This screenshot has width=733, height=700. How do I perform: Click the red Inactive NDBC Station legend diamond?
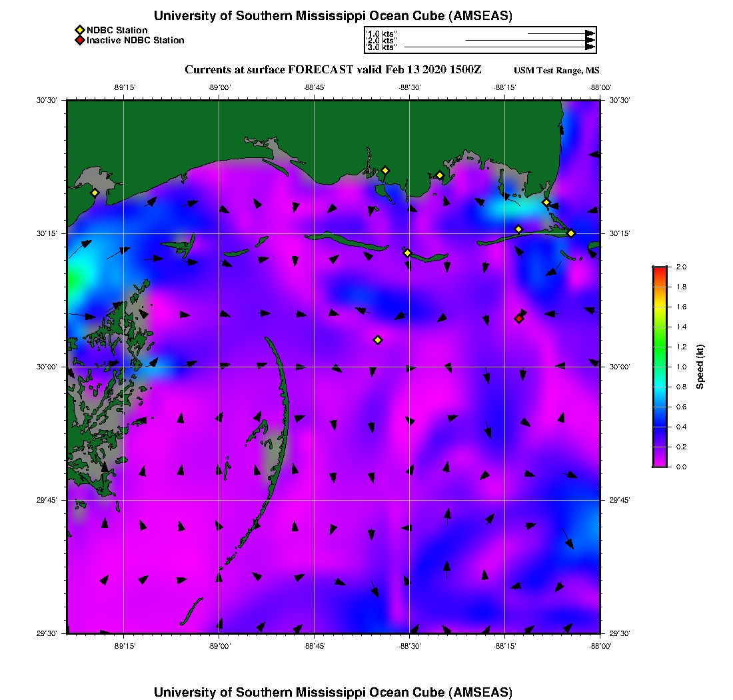click(x=79, y=41)
